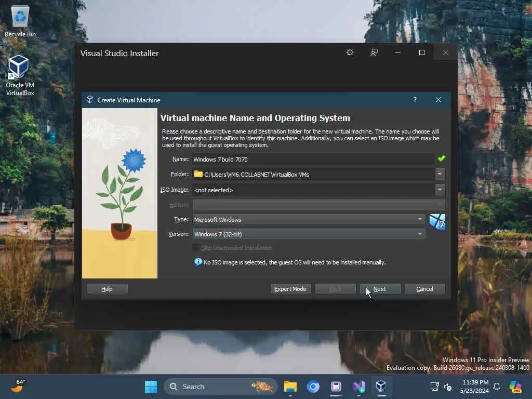Image resolution: width=532 pixels, height=399 pixels.
Task: Open File Explorer from the taskbar
Action: click(x=290, y=387)
